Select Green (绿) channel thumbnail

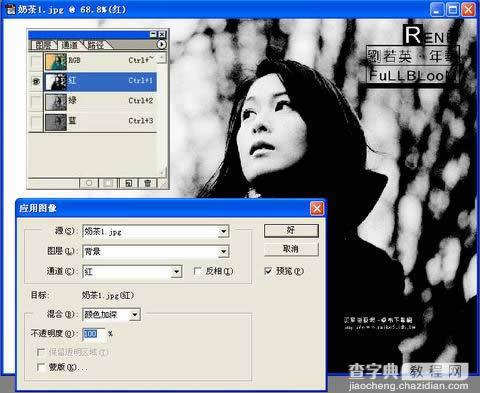pyautogui.click(x=56, y=101)
